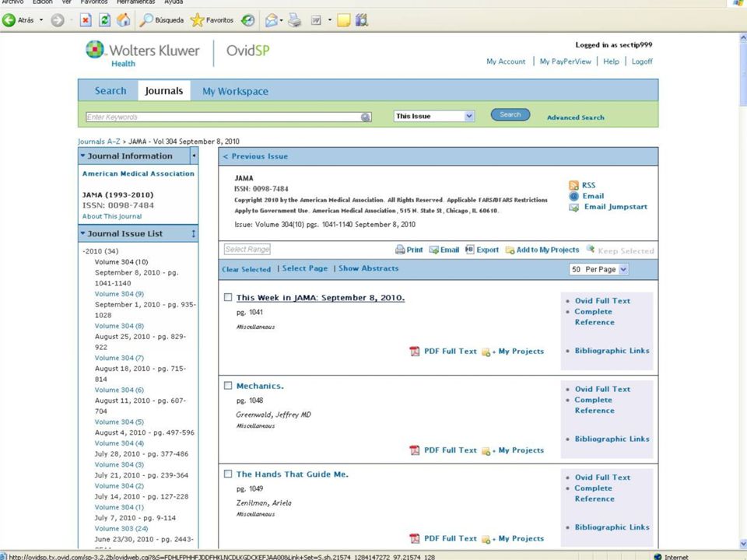The image size is (747, 560).
Task: Open the American Medical Association link
Action: coord(139,173)
